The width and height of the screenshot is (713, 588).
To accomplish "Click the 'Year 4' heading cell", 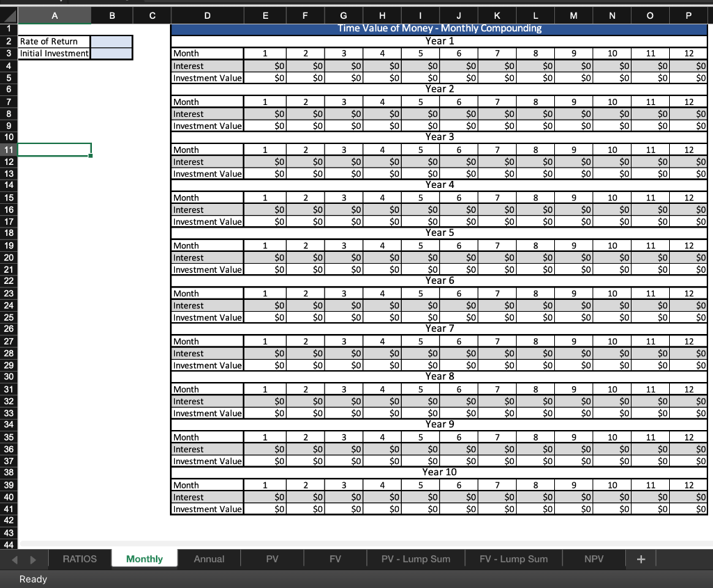I will pyautogui.click(x=439, y=184).
